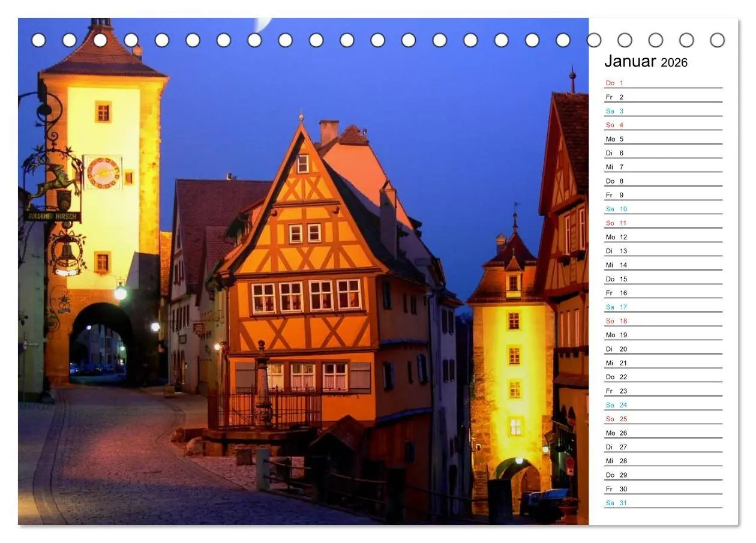Select the 'Do 15' calendar row

[663, 279]
